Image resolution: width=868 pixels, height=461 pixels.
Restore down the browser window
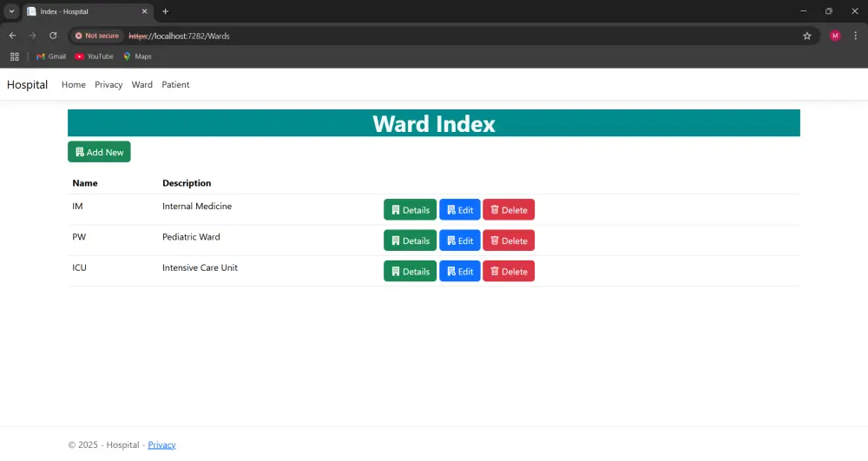829,11
